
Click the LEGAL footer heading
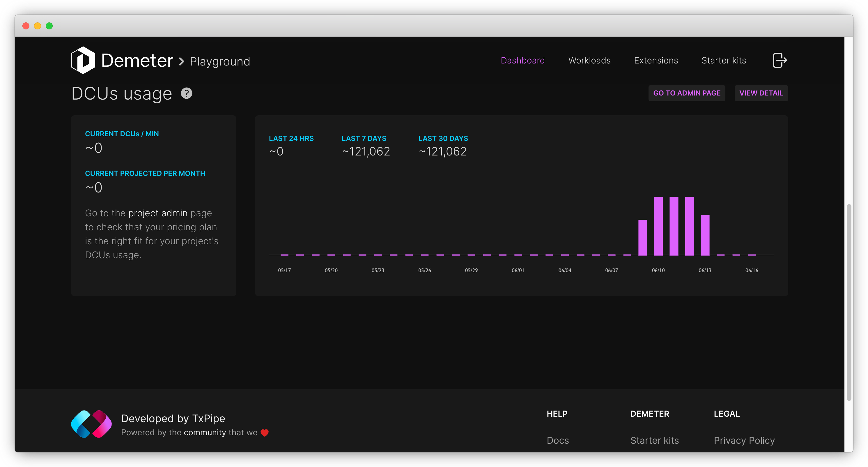pyautogui.click(x=727, y=414)
